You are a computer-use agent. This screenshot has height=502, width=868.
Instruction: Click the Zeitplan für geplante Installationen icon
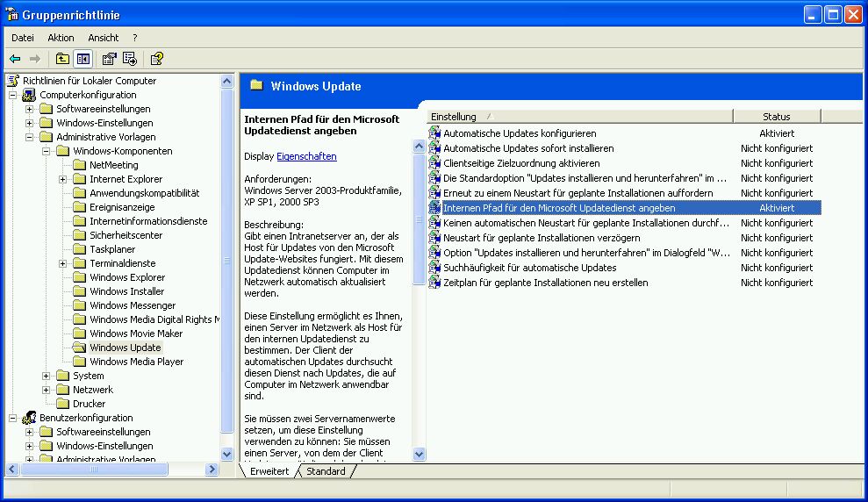tap(434, 283)
